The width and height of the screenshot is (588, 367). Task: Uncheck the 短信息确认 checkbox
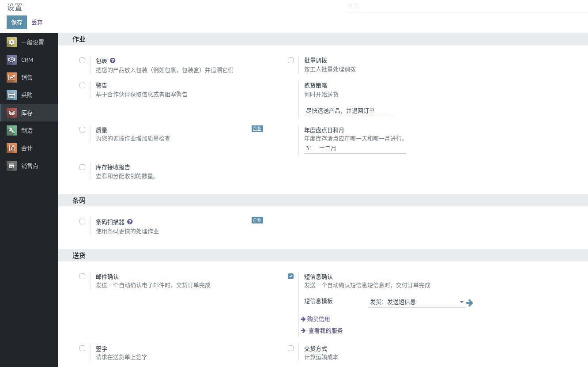coord(290,276)
